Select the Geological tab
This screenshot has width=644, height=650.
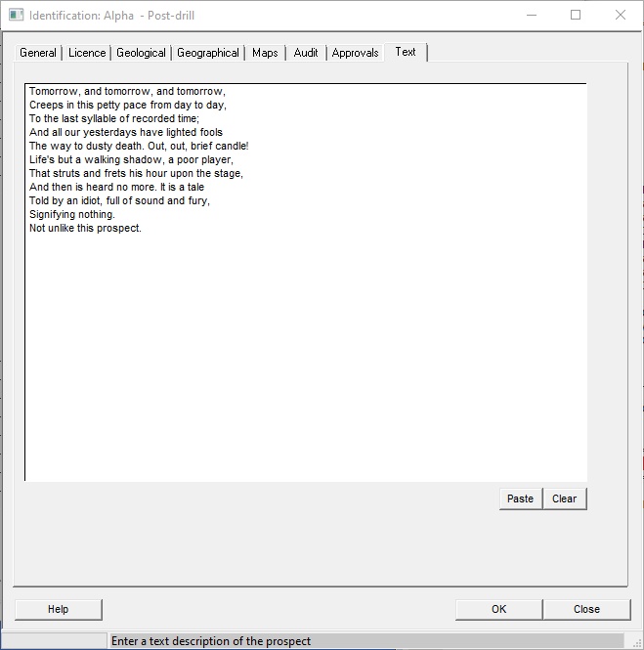click(141, 53)
